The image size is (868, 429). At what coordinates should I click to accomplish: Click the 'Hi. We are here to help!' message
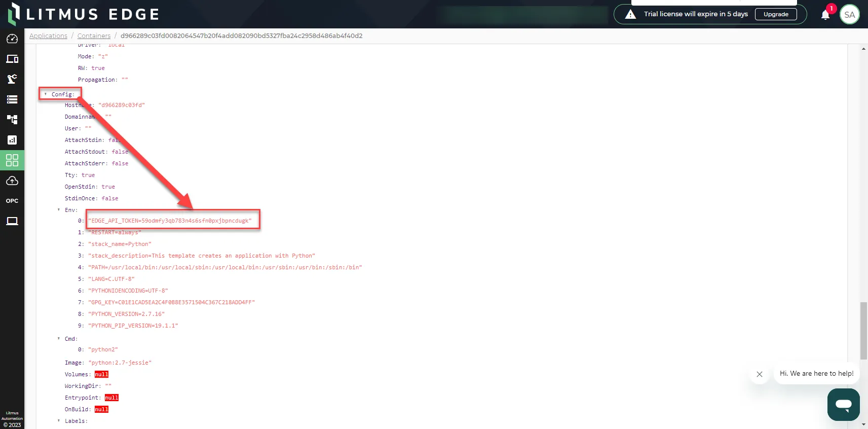[816, 374]
